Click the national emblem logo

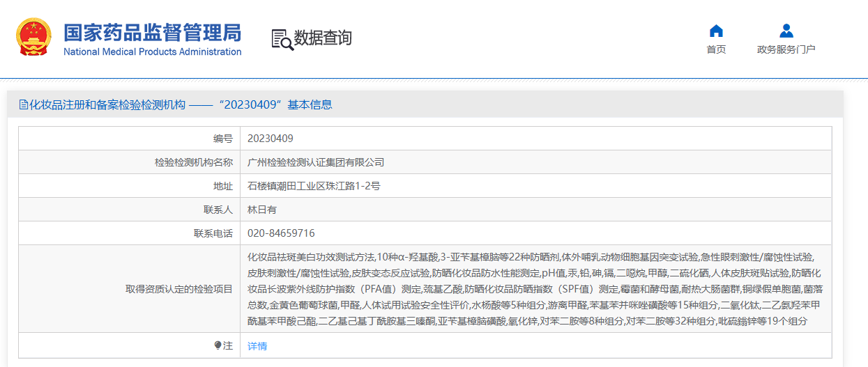(x=33, y=38)
